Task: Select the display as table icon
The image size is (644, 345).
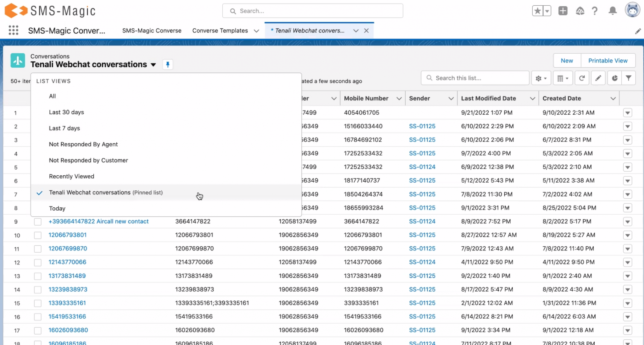Action: click(563, 78)
